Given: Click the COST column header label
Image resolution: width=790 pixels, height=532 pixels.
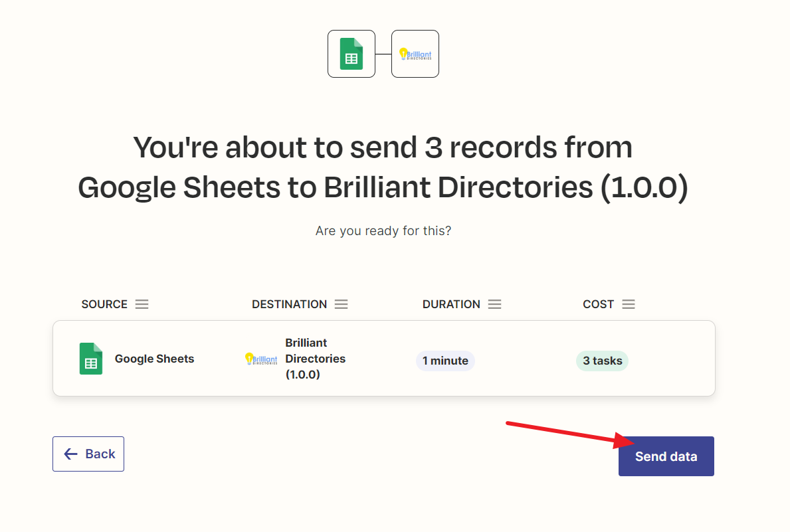Looking at the screenshot, I should (x=598, y=304).
